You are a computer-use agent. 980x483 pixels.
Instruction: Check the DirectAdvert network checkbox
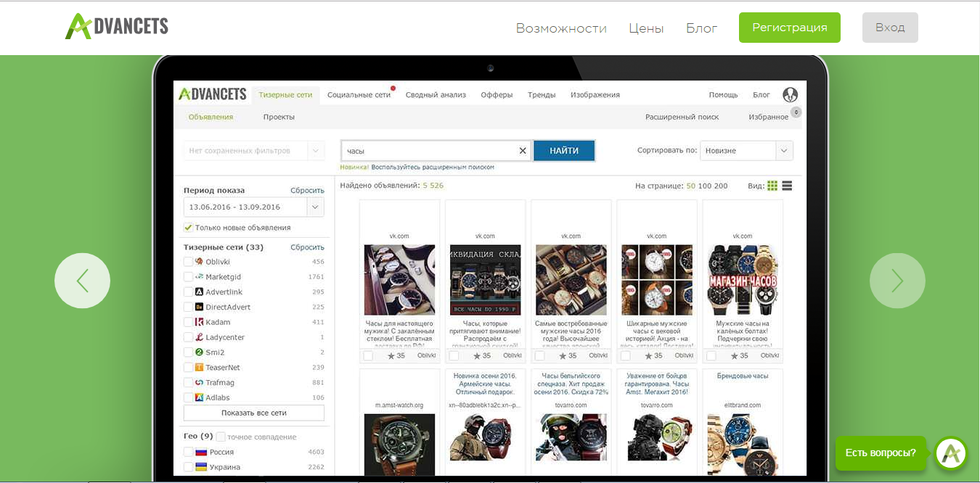point(188,307)
